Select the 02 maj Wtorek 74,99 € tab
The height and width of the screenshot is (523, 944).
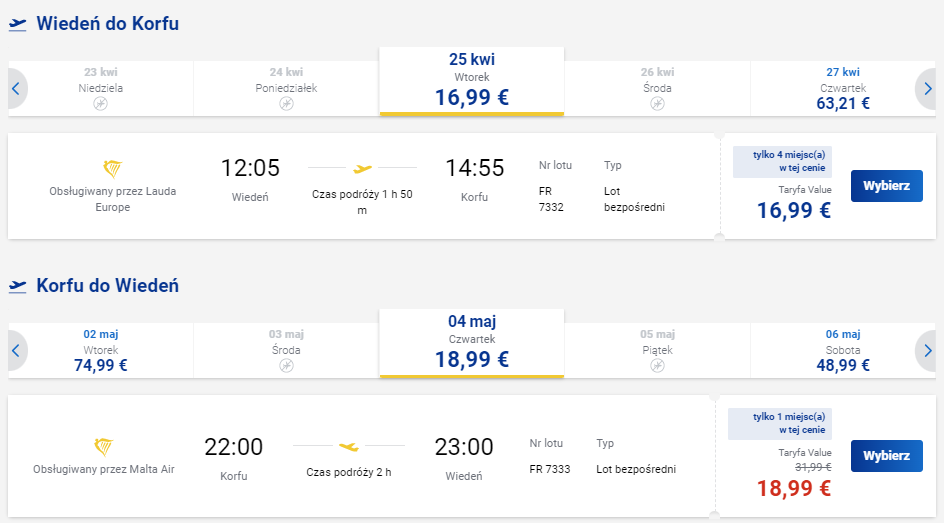(101, 350)
